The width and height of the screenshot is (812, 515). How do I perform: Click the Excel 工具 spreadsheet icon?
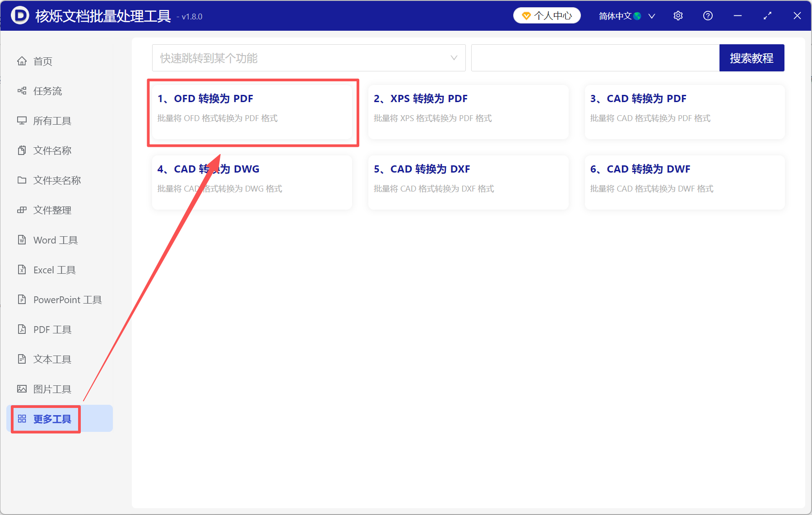tap(22, 270)
